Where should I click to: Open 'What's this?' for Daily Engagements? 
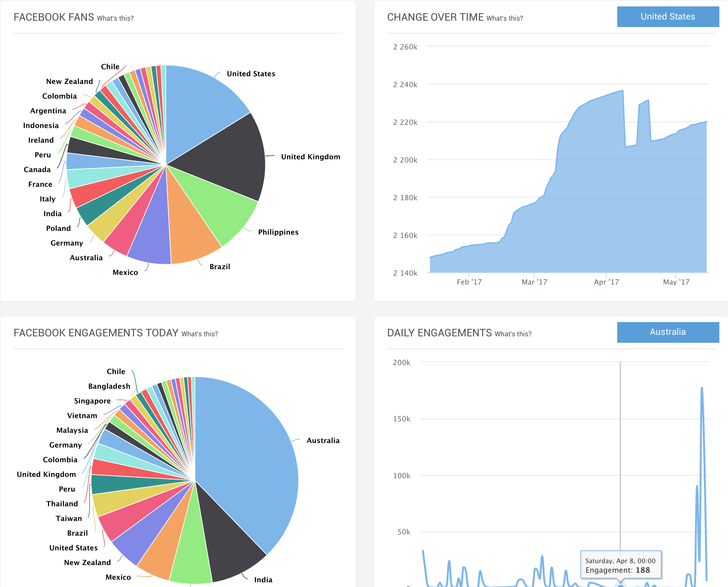click(513, 334)
